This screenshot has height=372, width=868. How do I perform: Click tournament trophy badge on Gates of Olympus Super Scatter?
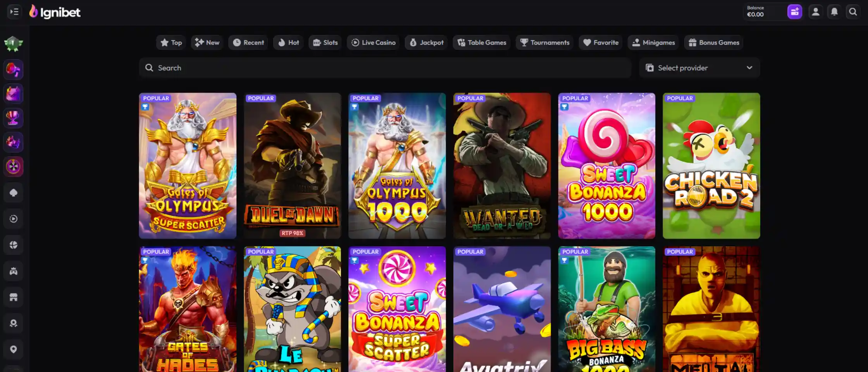[x=145, y=107]
